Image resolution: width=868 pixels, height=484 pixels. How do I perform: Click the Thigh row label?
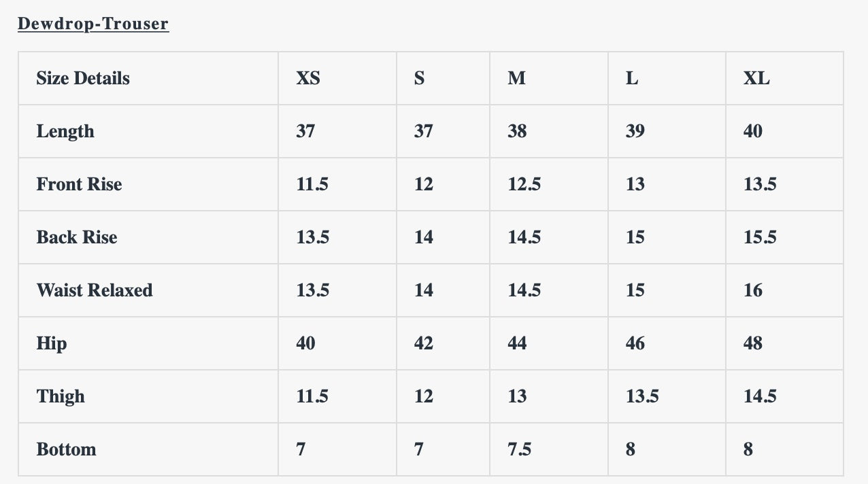pos(61,396)
